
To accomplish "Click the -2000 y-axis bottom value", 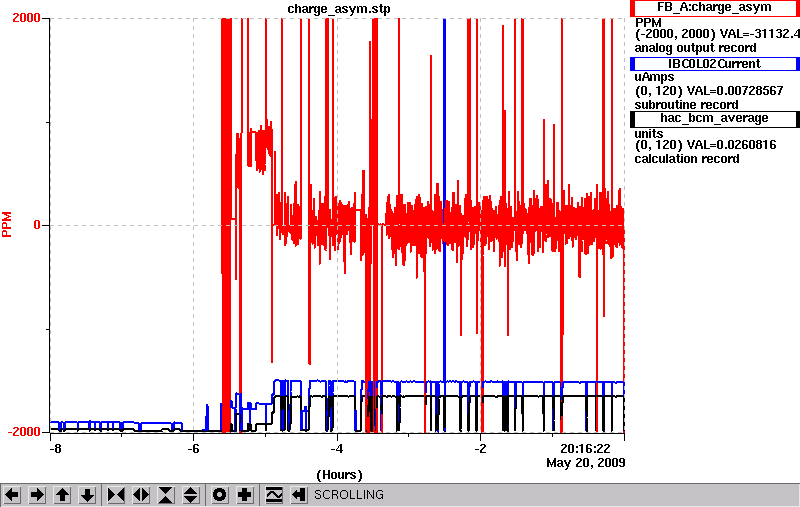I will coord(23,432).
